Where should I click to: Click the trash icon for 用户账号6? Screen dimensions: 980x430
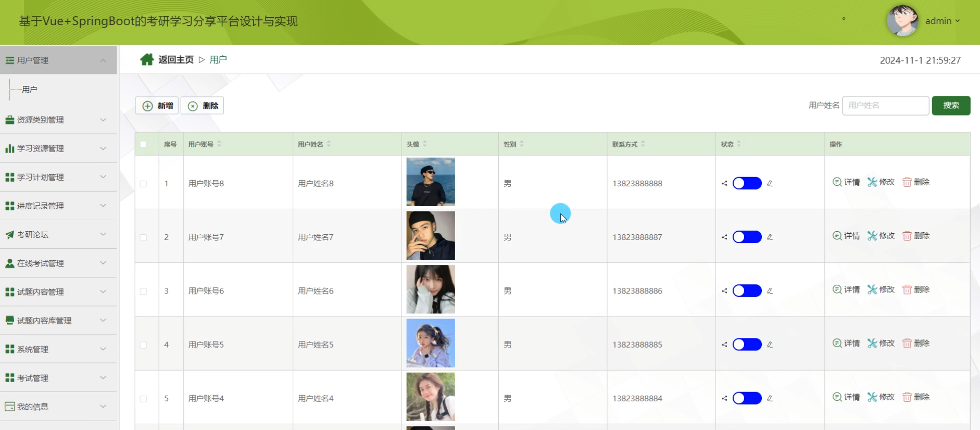[x=907, y=289]
